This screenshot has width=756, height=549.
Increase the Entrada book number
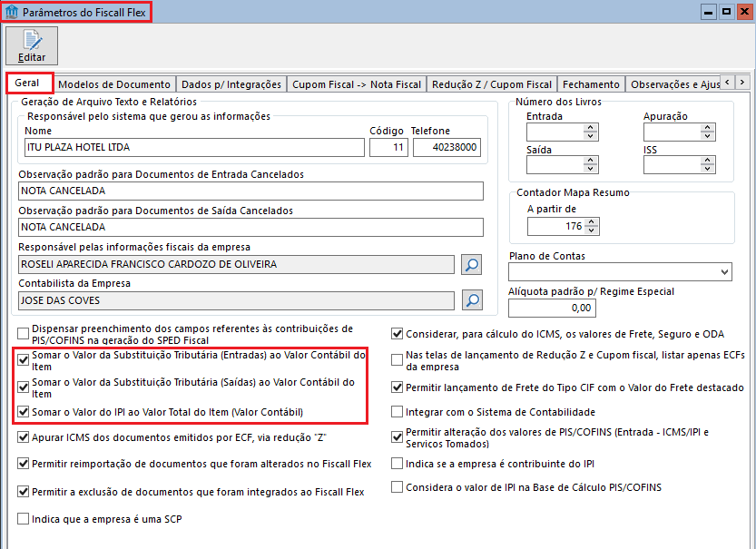[591, 128]
